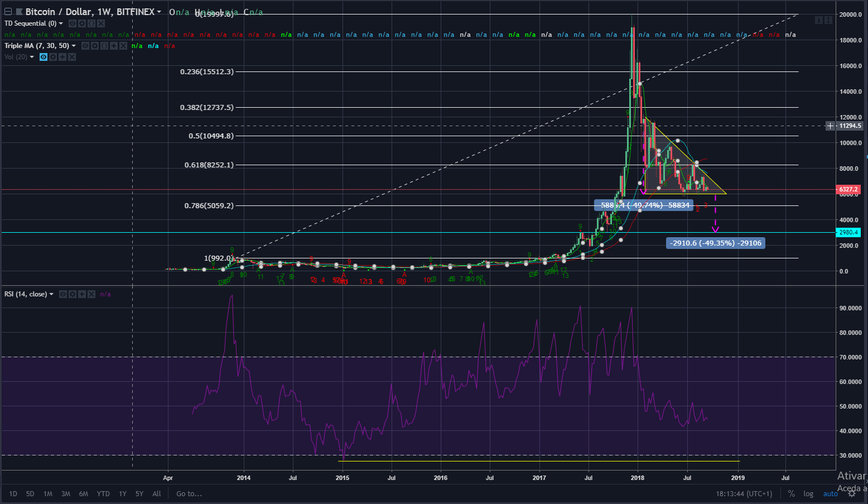
Task: Click the -2910.6 (-49.35%) price range label
Action: pyautogui.click(x=716, y=243)
